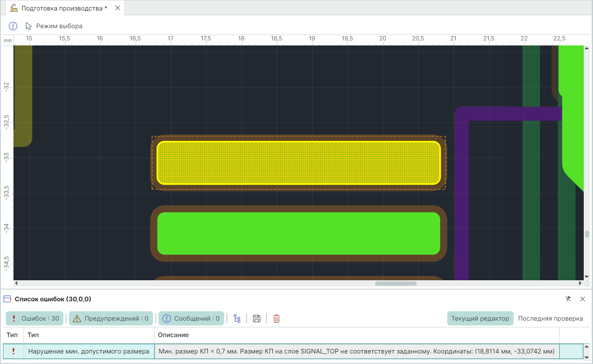Click the highlighted yellow pad on canvas
593x364 pixels.
(x=298, y=163)
